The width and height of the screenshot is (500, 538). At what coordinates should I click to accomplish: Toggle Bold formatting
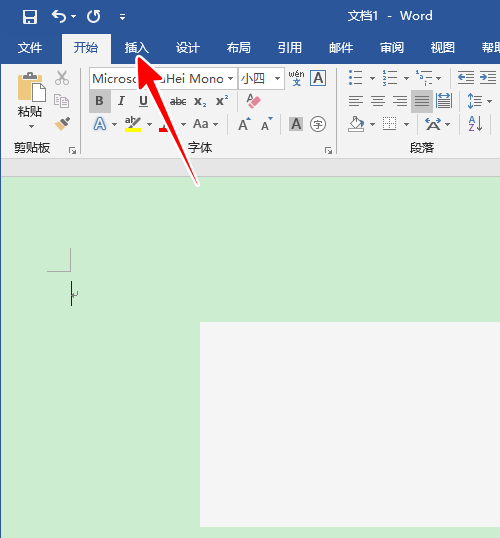pos(100,101)
